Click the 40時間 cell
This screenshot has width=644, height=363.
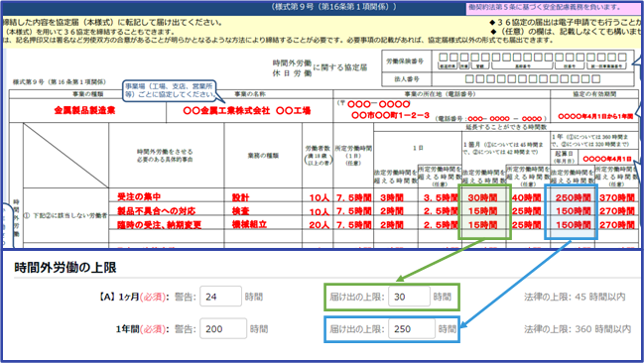(x=527, y=197)
